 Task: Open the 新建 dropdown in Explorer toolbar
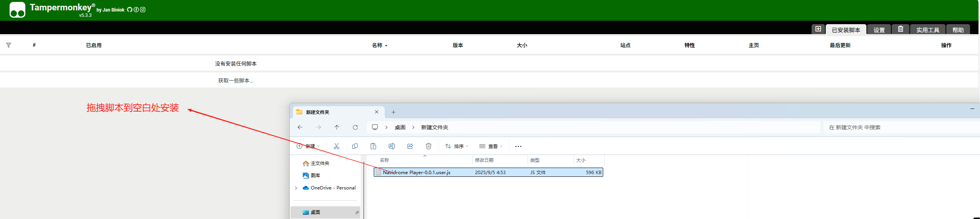tap(308, 146)
